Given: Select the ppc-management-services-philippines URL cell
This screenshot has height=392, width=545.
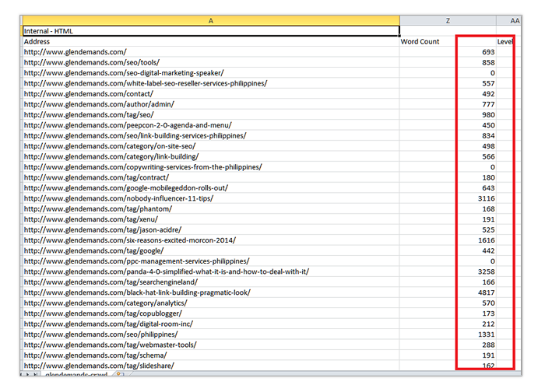Looking at the screenshot, I should click(211, 261).
